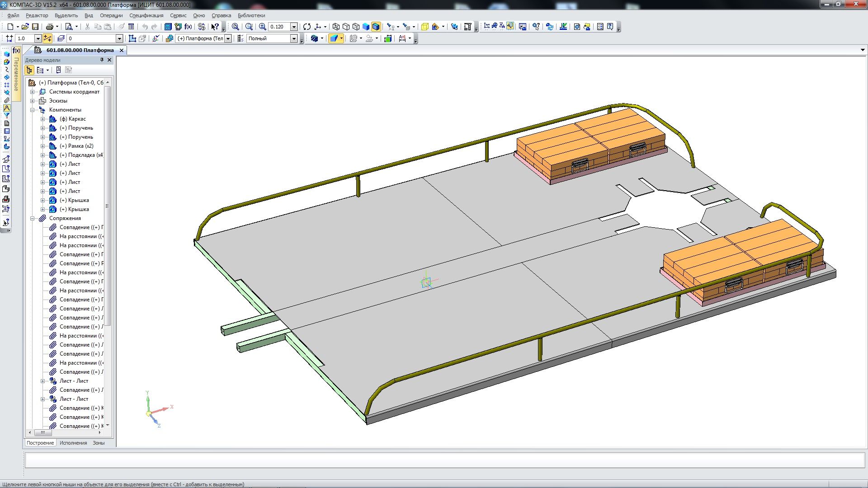Collapse the Сопряжения tree node
Viewport: 868px width, 488px height.
[x=33, y=218]
